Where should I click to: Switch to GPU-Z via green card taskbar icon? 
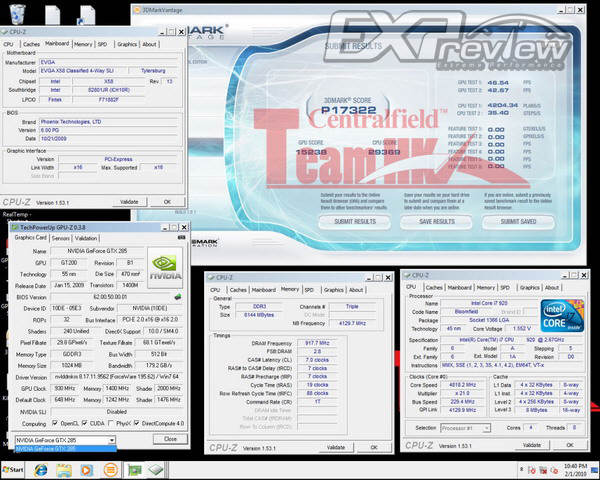pos(134,470)
